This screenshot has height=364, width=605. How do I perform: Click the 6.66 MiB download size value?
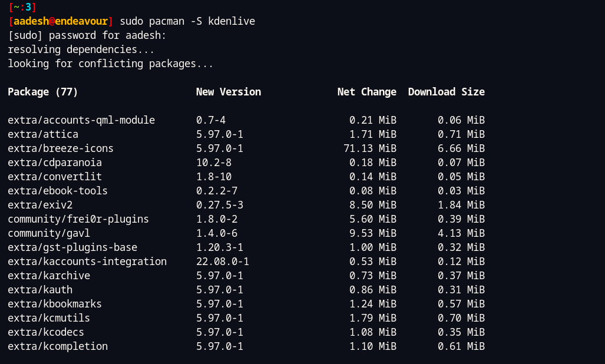pyautogui.click(x=461, y=148)
